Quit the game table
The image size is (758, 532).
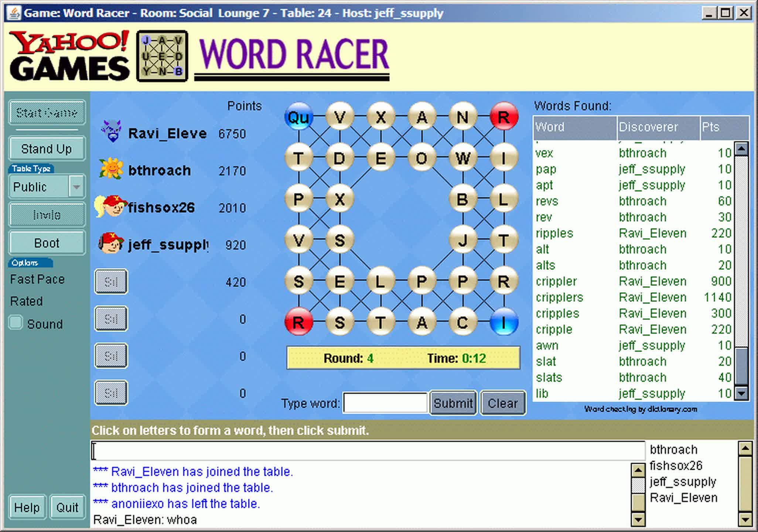coord(67,507)
